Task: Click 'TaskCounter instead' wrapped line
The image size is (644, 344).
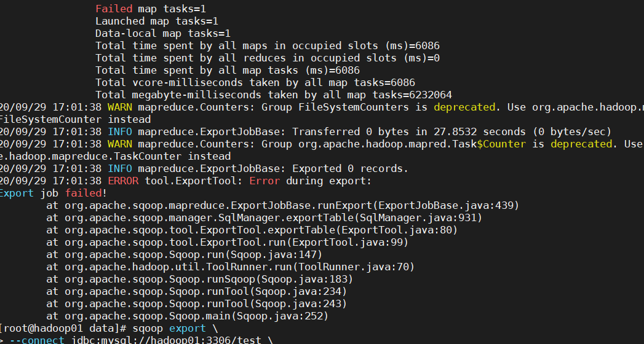Action: [x=116, y=156]
